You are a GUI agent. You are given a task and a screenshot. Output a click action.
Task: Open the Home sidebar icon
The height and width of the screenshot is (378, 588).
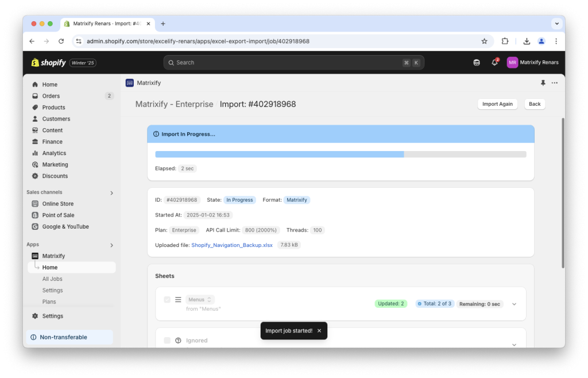coord(36,84)
